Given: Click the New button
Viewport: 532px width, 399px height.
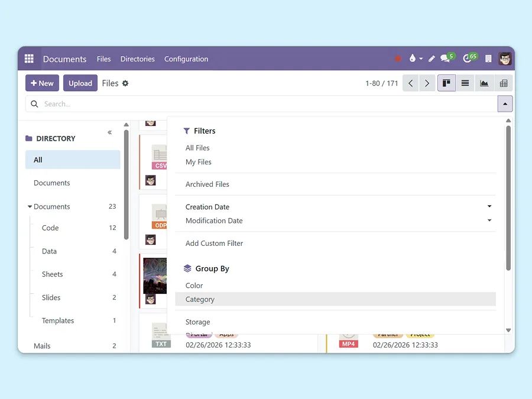Looking at the screenshot, I should tap(41, 83).
